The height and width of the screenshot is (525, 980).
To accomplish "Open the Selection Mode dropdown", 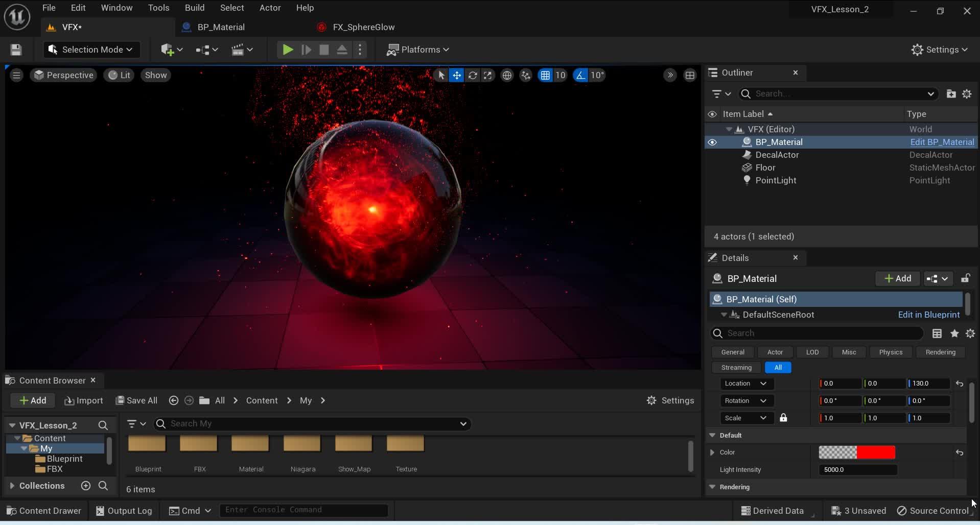I will pyautogui.click(x=91, y=50).
